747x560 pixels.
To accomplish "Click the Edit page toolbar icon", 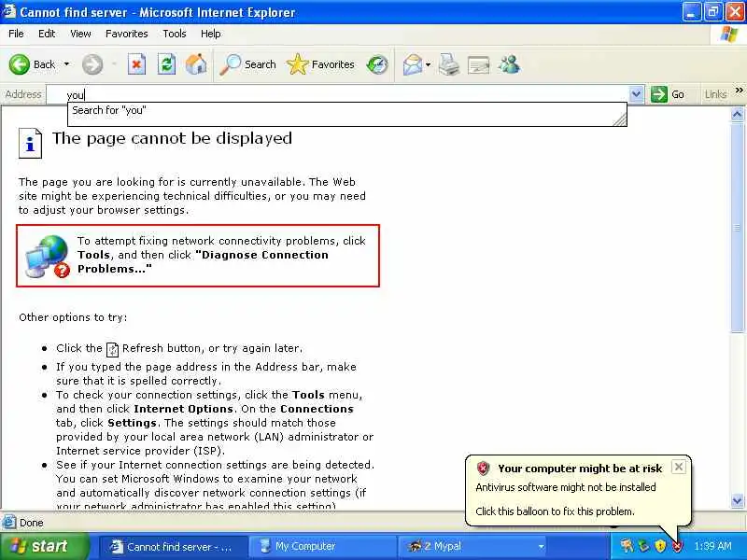I will point(479,64).
